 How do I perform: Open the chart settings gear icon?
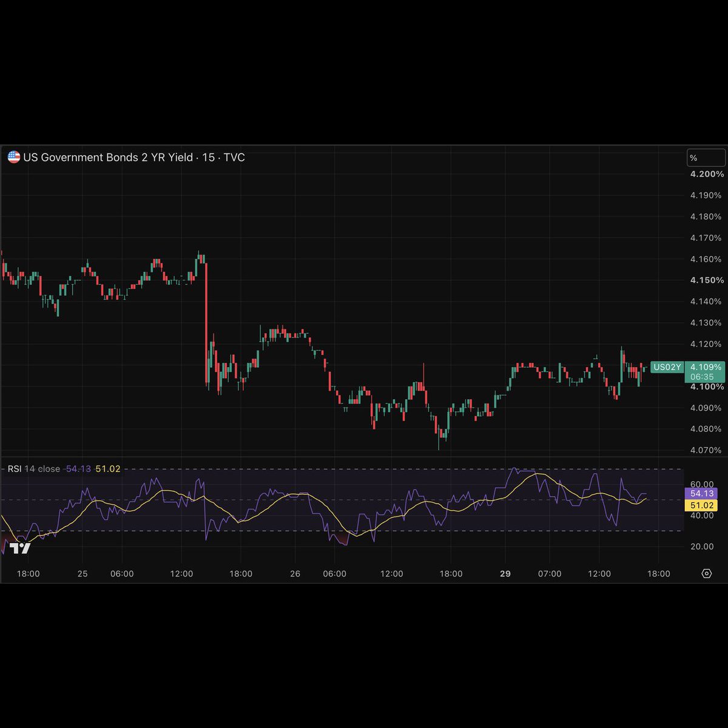coord(706,573)
